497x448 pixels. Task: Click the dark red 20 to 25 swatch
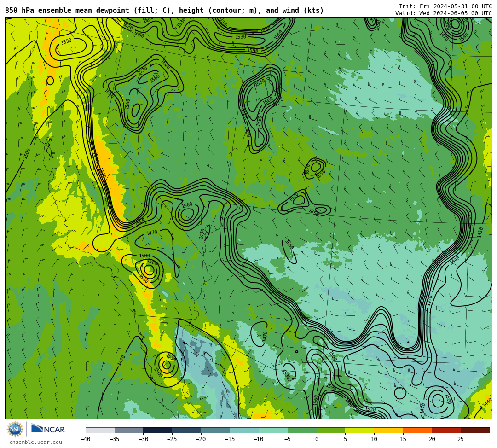click(446, 430)
